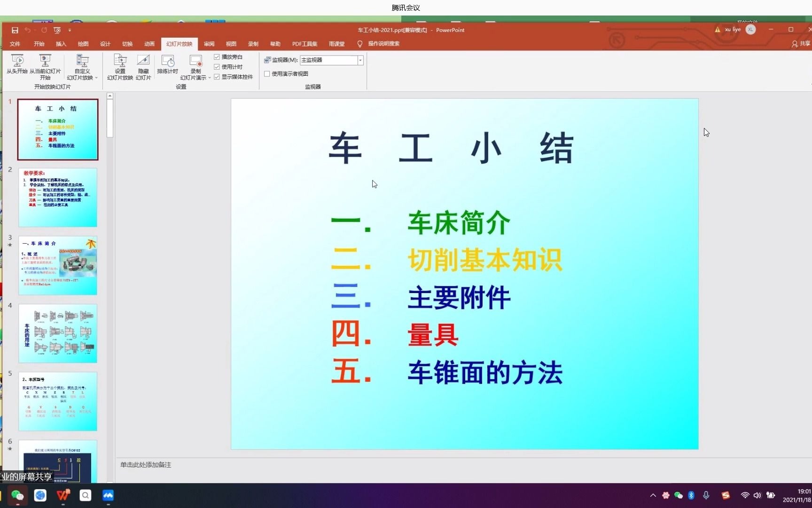812x508 pixels.
Task: Switch to the 设计 (Design) tab
Action: tap(105, 44)
